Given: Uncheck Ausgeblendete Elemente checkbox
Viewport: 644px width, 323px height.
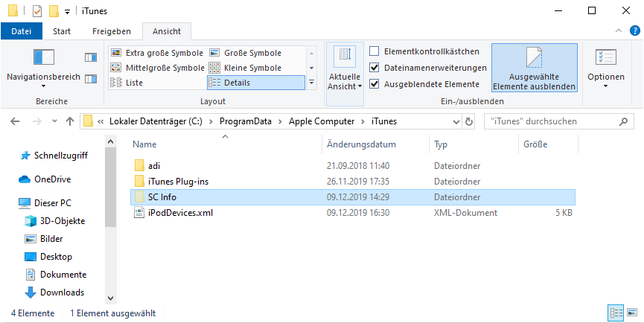Looking at the screenshot, I should pos(374,84).
